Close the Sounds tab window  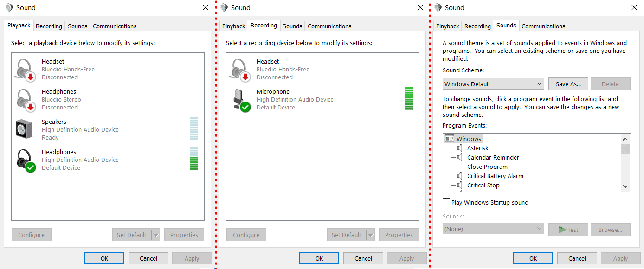(x=634, y=7)
